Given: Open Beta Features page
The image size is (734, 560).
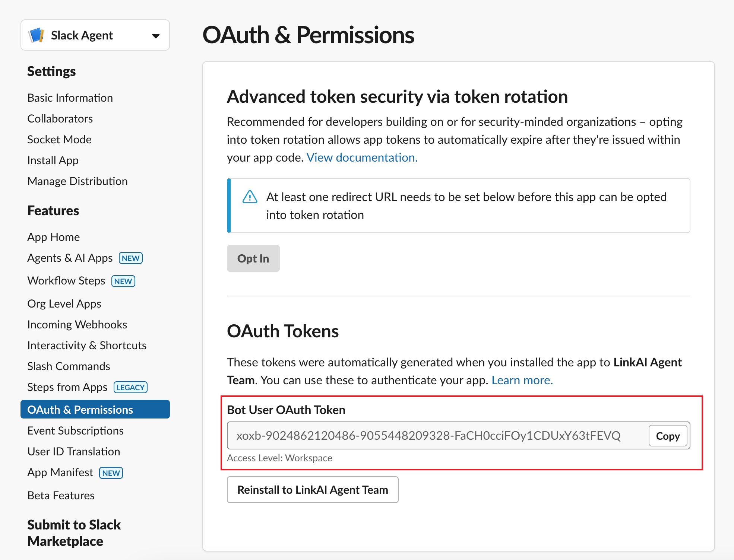Looking at the screenshot, I should [61, 495].
